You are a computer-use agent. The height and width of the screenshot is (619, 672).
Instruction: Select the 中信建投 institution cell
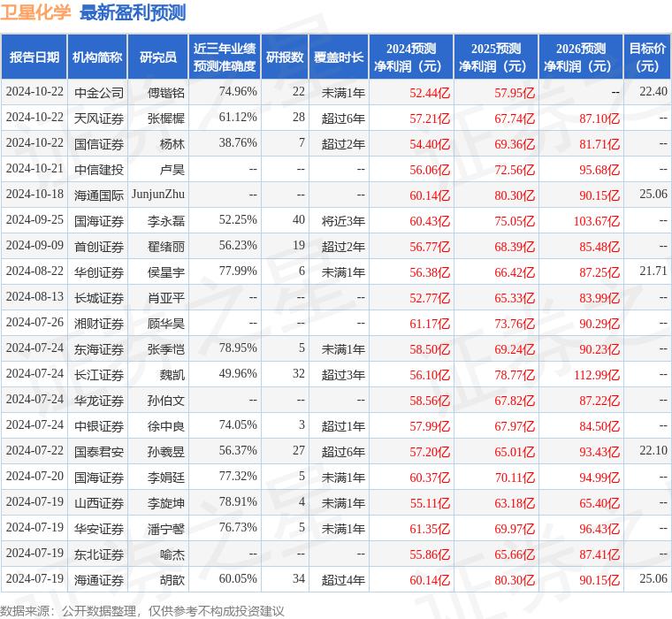[x=98, y=169]
